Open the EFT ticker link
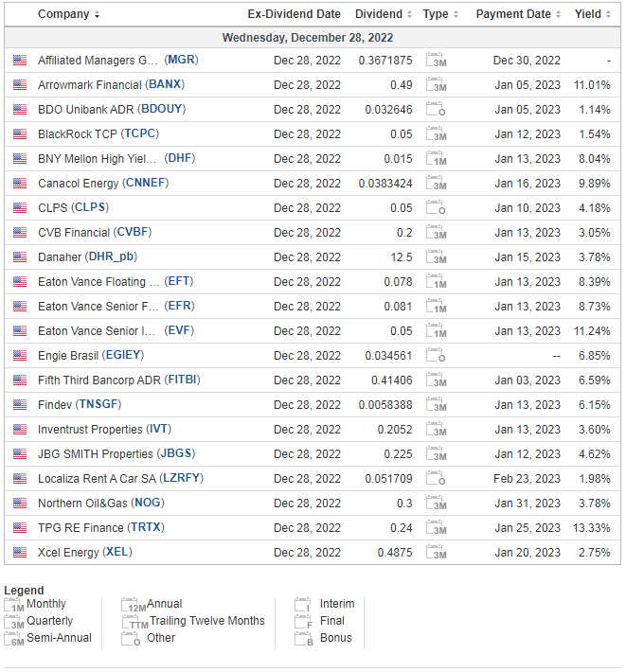 click(x=179, y=281)
